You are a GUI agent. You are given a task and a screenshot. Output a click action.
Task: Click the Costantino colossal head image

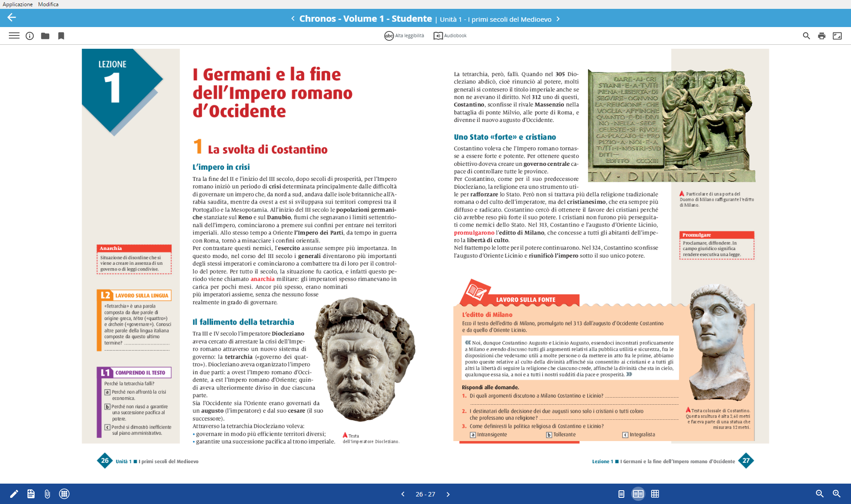tap(719, 343)
